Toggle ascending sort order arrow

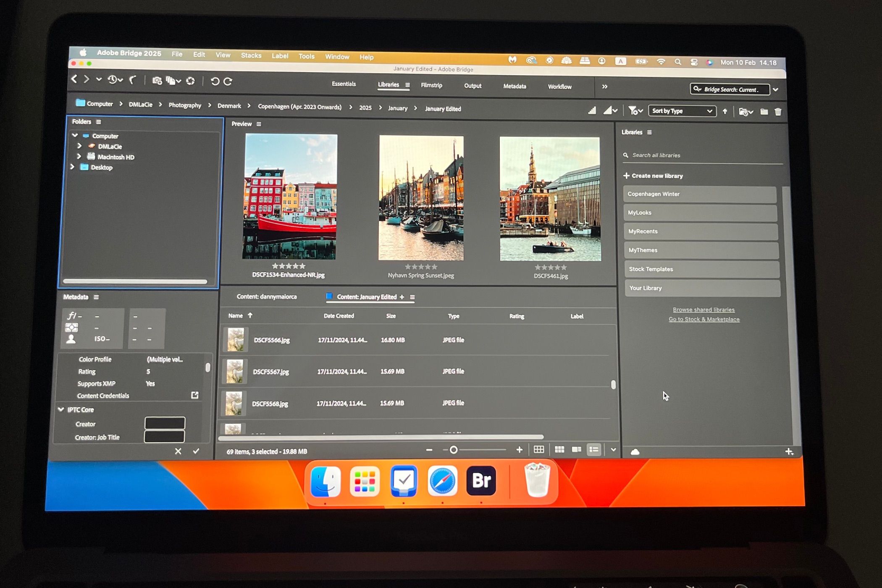[725, 111]
